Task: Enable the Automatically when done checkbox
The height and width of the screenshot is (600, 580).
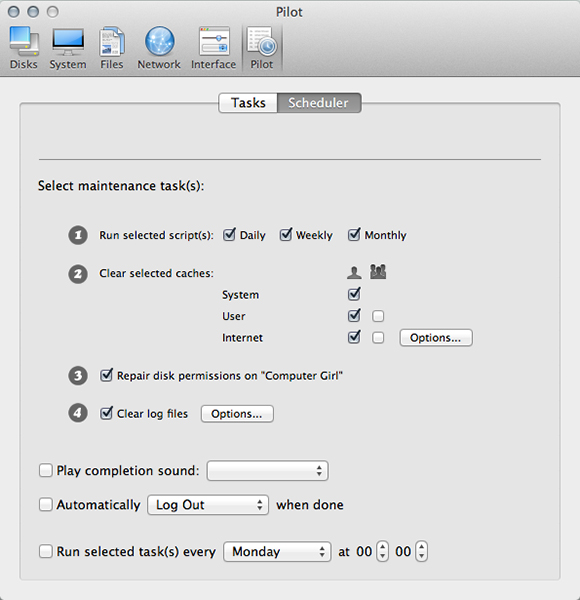Action: click(46, 504)
